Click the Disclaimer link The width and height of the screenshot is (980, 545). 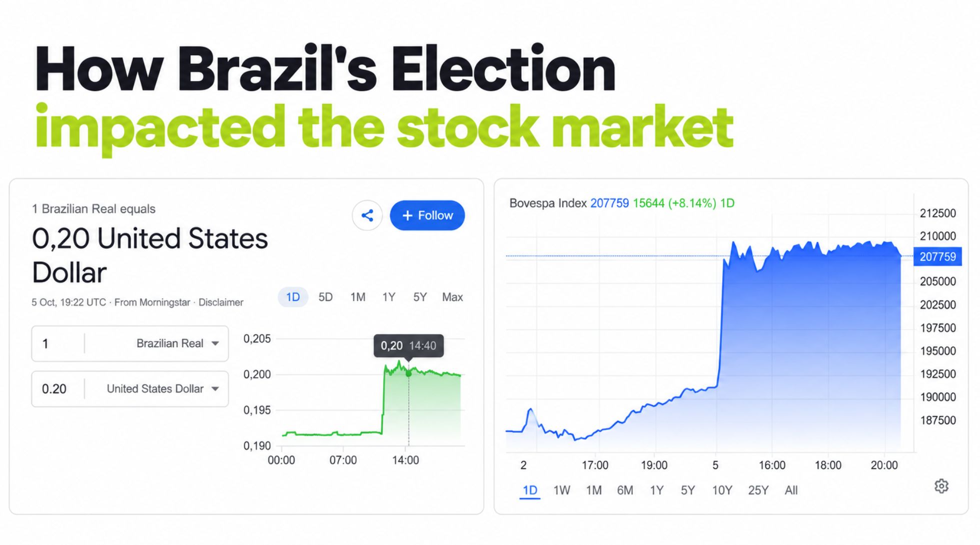(x=221, y=302)
